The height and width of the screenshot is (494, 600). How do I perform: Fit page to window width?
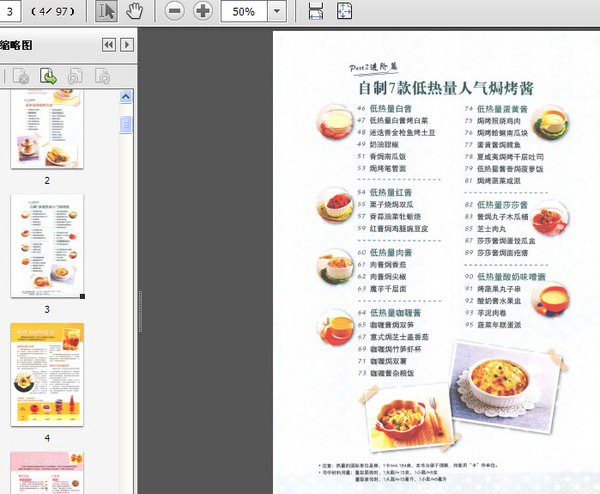tap(316, 11)
